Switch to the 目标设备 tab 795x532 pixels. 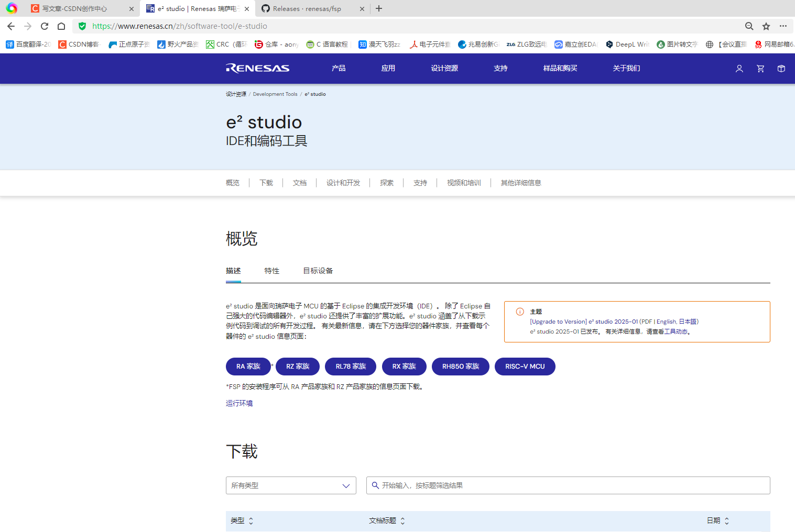tap(317, 271)
